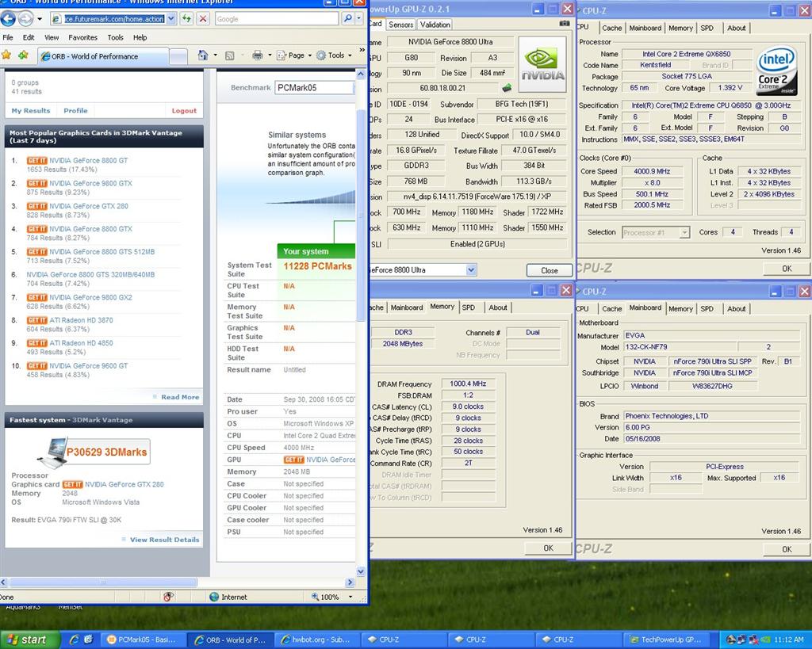This screenshot has width=812, height=649.
Task: Click the system tray clock
Action: pos(789,639)
